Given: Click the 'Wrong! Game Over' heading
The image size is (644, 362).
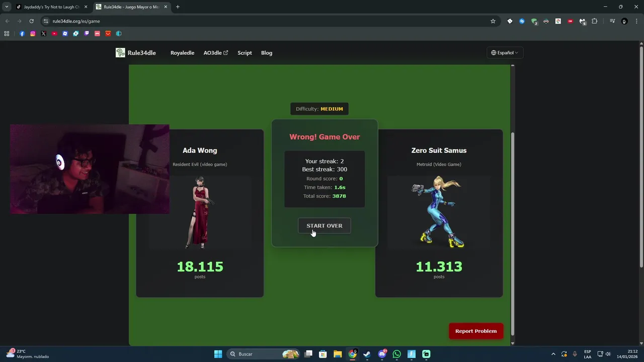Looking at the screenshot, I should coord(325,137).
